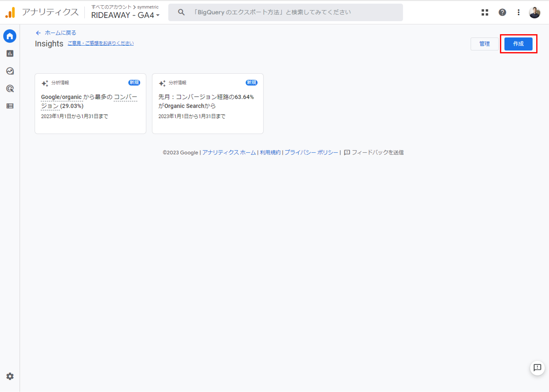Click the symmetric account breadcrumb
The height and width of the screenshot is (392, 549).
coord(148,7)
